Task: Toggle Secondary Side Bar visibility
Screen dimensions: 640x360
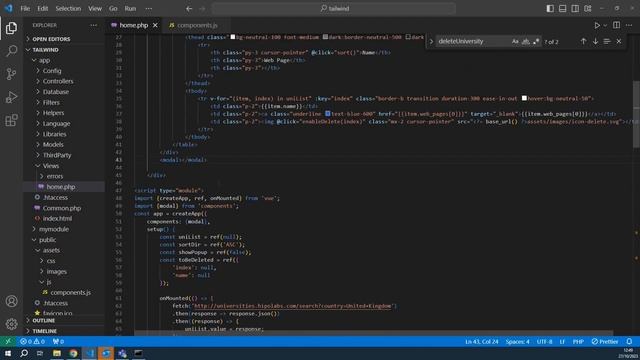Action: [x=575, y=8]
